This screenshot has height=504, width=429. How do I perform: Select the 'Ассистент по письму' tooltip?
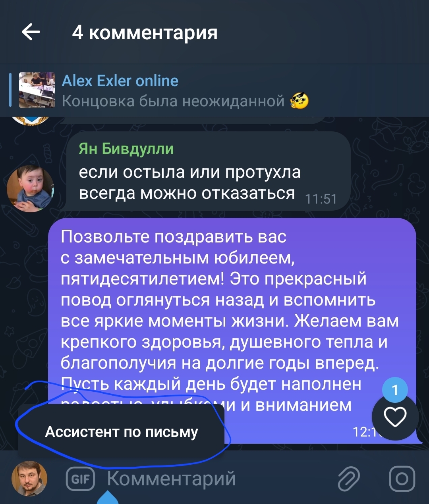[x=121, y=432]
